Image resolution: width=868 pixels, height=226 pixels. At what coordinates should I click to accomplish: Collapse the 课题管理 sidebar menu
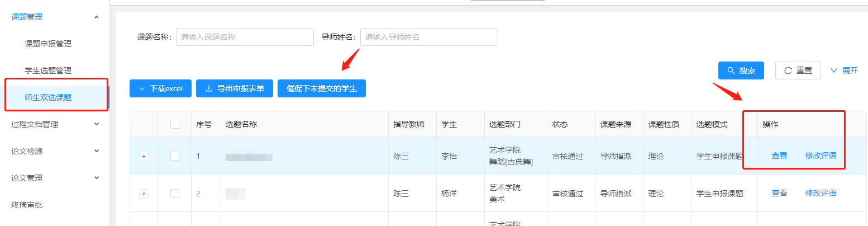[x=97, y=17]
